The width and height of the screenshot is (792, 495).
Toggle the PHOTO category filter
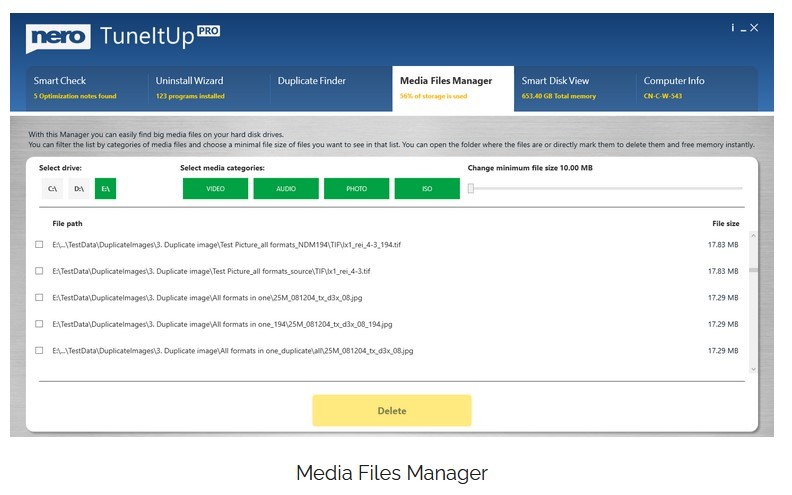pos(356,188)
